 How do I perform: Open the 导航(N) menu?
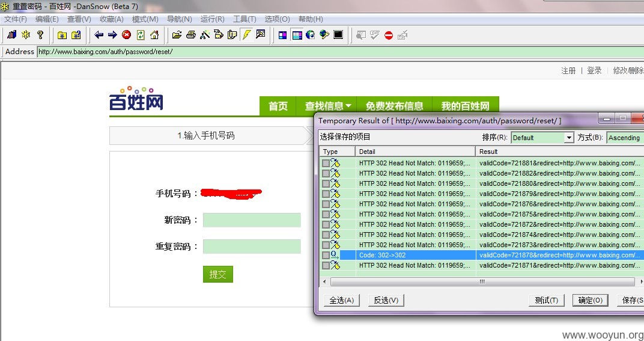tap(180, 19)
